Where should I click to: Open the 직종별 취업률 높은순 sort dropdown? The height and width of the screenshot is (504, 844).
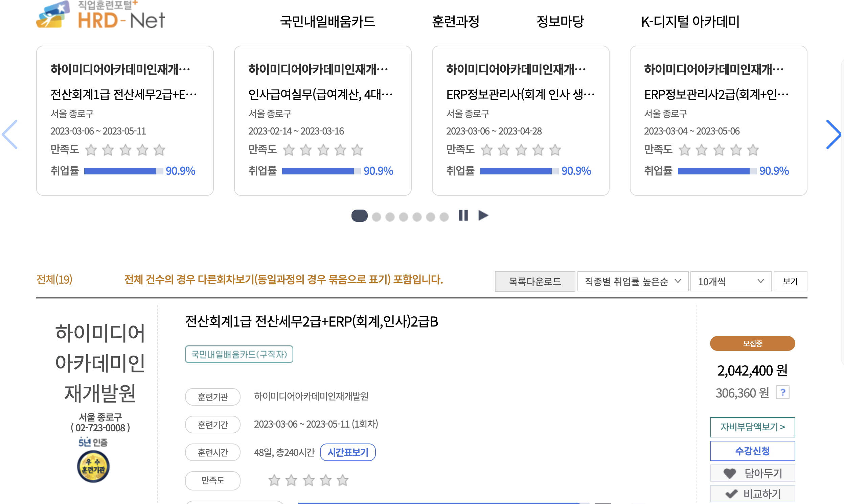pos(633,281)
